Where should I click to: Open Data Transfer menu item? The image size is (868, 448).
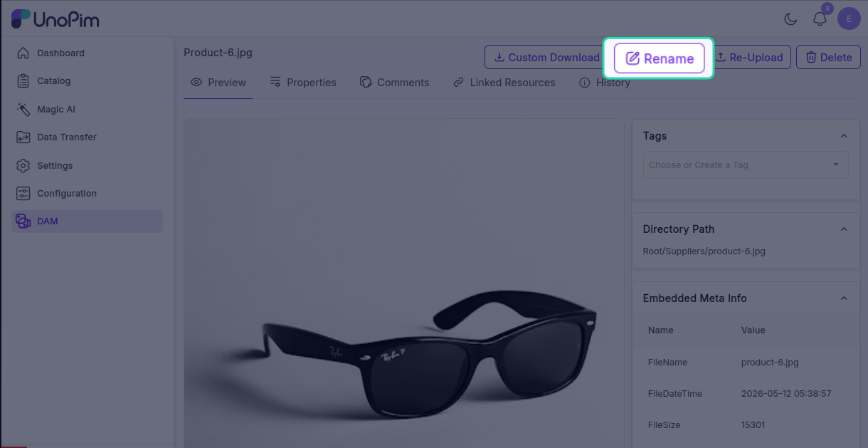pos(87,137)
